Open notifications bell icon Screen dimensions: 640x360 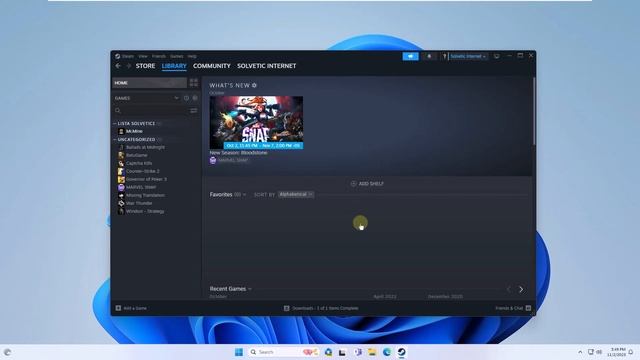[429, 56]
